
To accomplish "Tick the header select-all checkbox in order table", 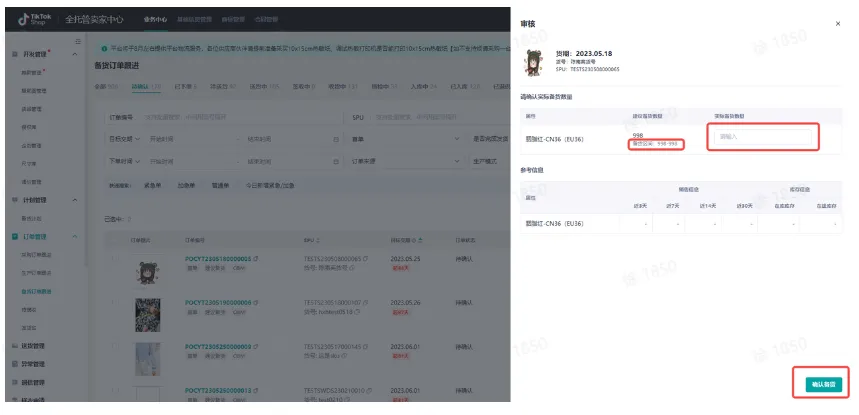I will [x=114, y=240].
